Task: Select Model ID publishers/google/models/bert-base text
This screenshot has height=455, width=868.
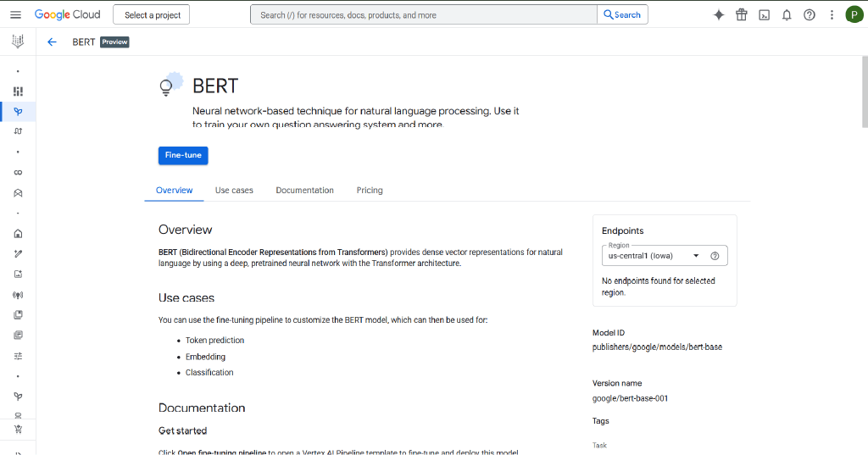Action: tap(657, 347)
